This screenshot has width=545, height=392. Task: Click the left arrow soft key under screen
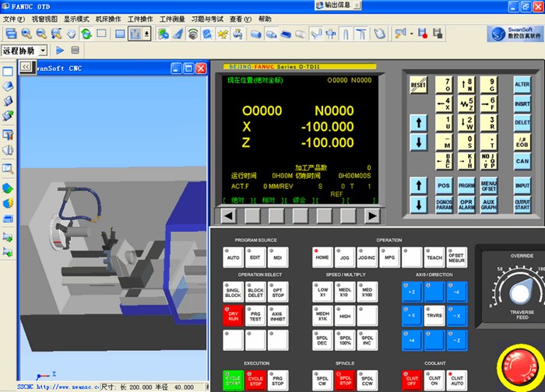[228, 216]
